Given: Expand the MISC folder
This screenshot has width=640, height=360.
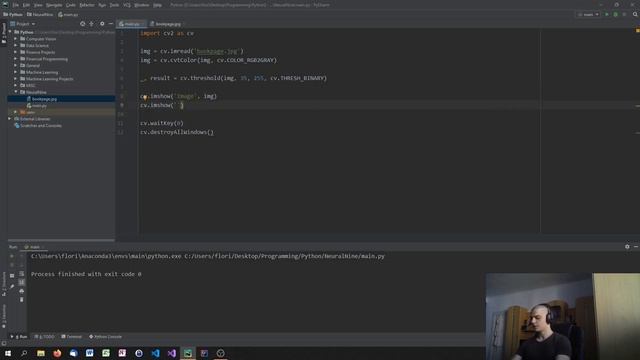Looking at the screenshot, I should (x=16, y=85).
